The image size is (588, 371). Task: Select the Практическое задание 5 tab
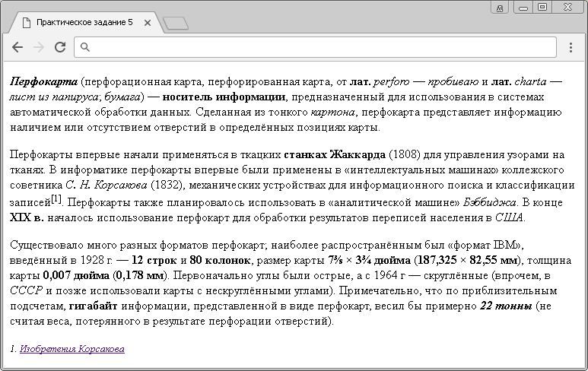click(84, 23)
